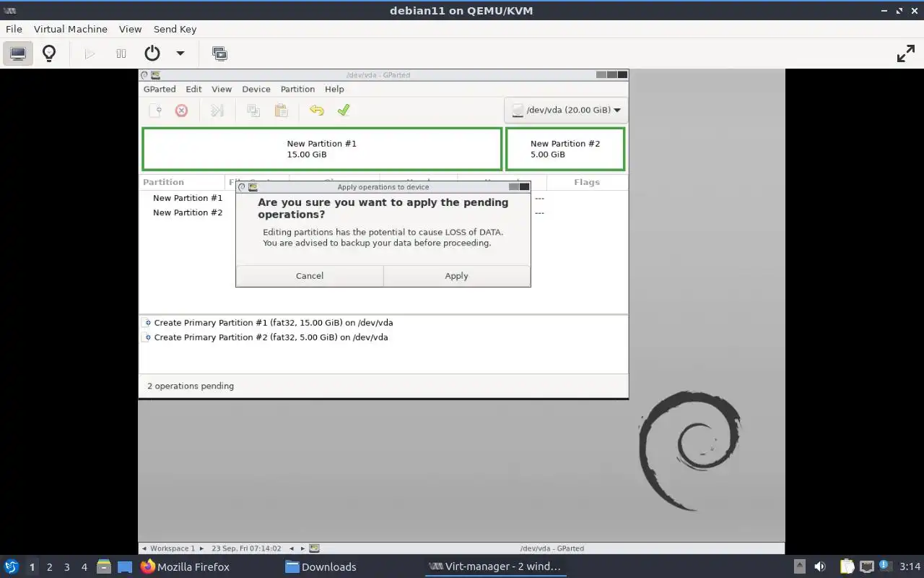The width and height of the screenshot is (924, 578).
Task: Apply all operations with green checkmark
Action: pyautogui.click(x=344, y=111)
